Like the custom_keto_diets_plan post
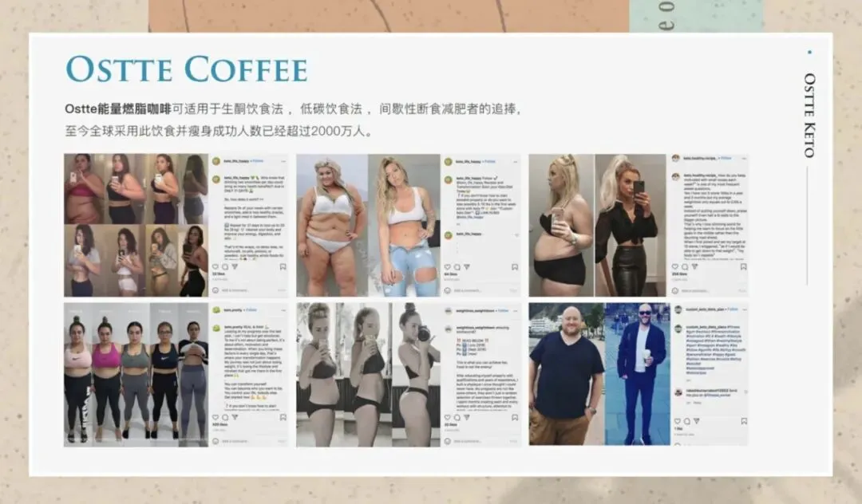The image size is (862, 504). pos(678,421)
